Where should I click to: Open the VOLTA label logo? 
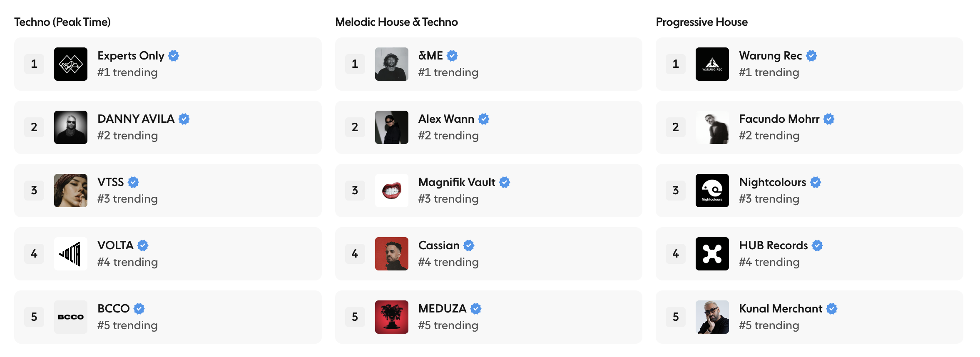click(x=71, y=254)
